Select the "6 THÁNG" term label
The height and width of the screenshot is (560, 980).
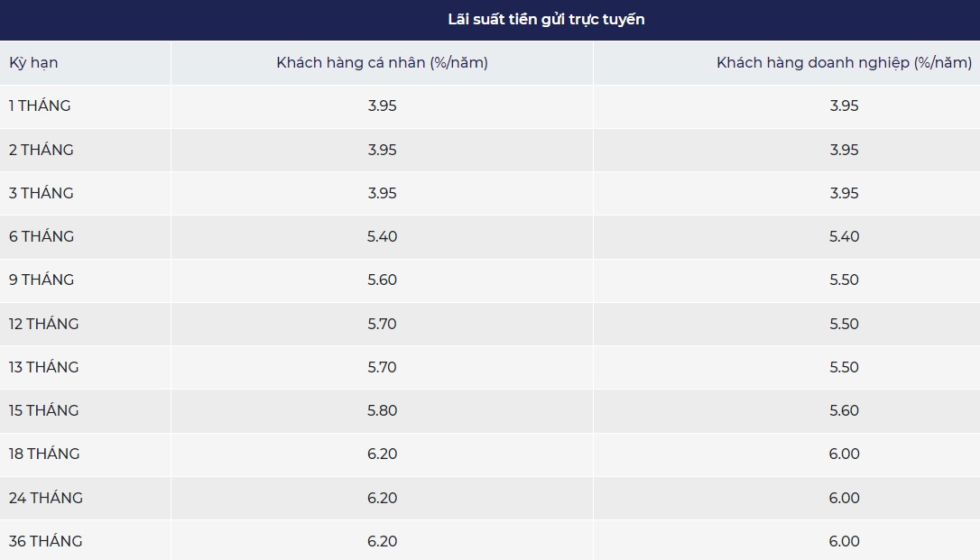coord(42,236)
